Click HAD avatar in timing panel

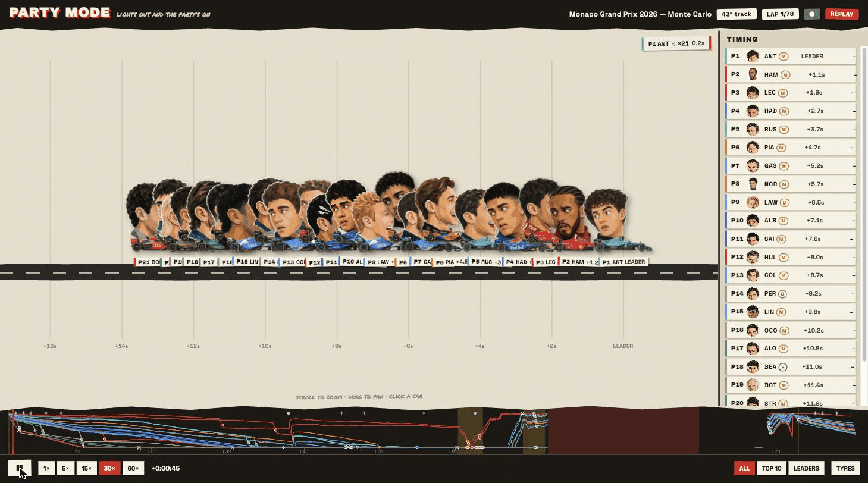(x=753, y=111)
